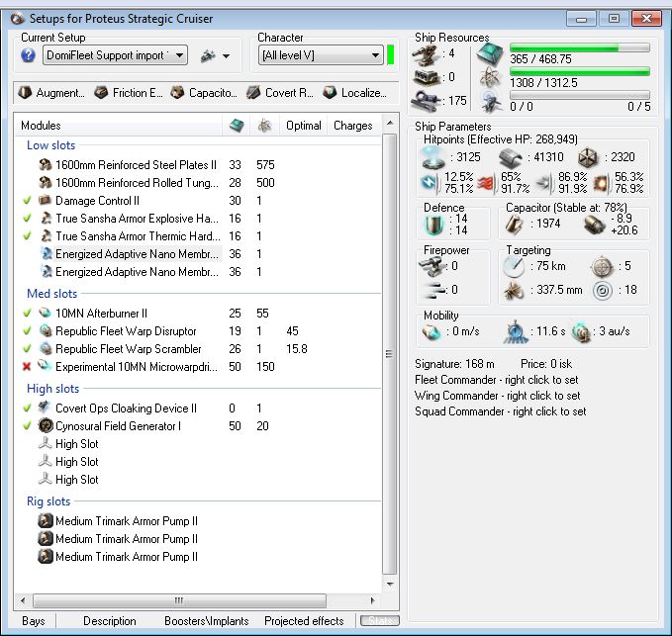This screenshot has width=672, height=636.
Task: Open the Boosters\Implants tab
Action: tap(207, 621)
